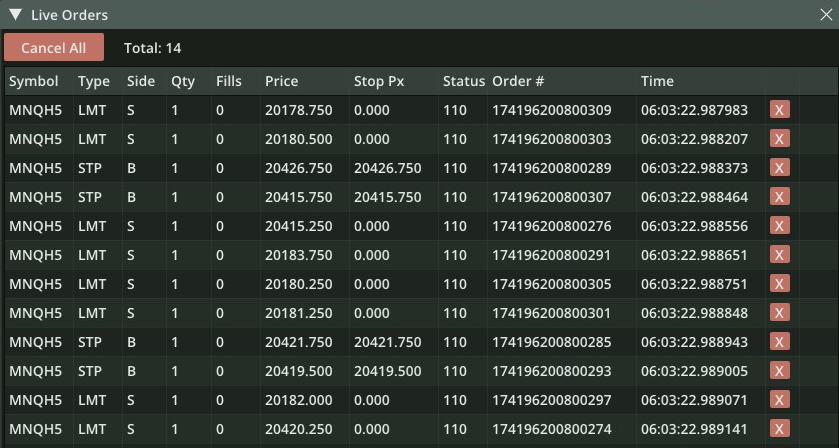The height and width of the screenshot is (448, 839).
Task: Select price cell 20415.250
Action: coord(299,226)
